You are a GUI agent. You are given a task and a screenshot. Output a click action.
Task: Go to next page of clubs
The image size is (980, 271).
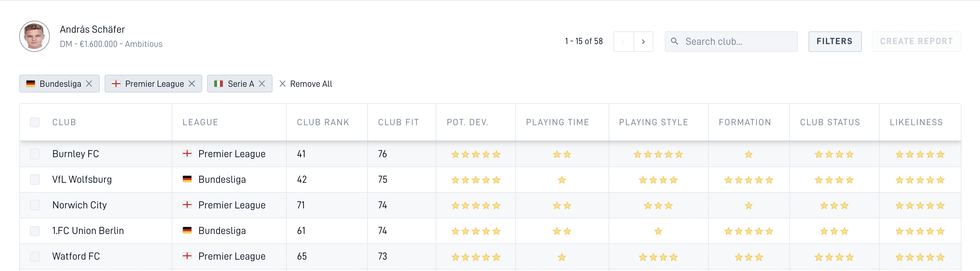(643, 41)
